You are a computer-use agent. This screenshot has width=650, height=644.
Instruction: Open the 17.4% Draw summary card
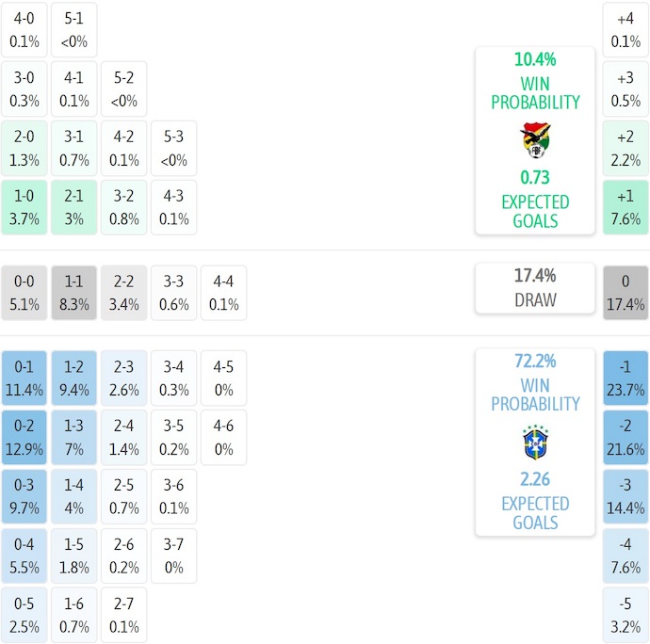pyautogui.click(x=535, y=288)
